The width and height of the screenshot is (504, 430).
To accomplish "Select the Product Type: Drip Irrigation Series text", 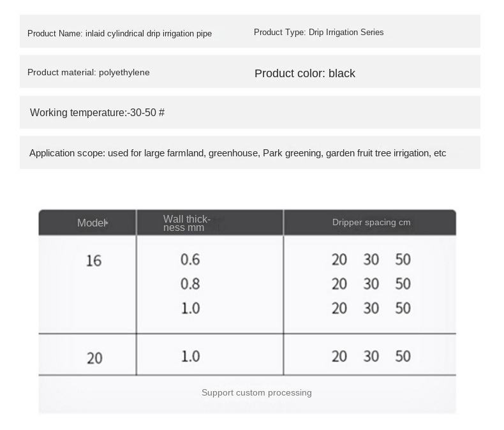I will (318, 33).
